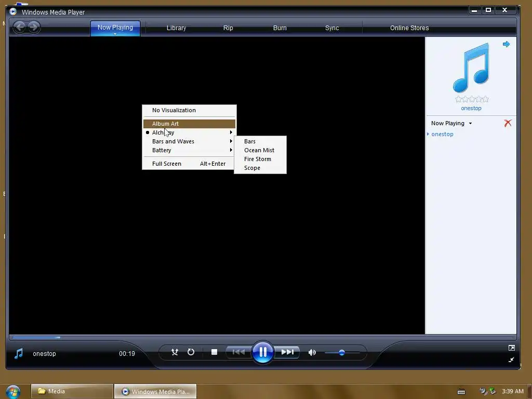Open the network tray icon
The width and height of the screenshot is (532, 399).
click(493, 391)
